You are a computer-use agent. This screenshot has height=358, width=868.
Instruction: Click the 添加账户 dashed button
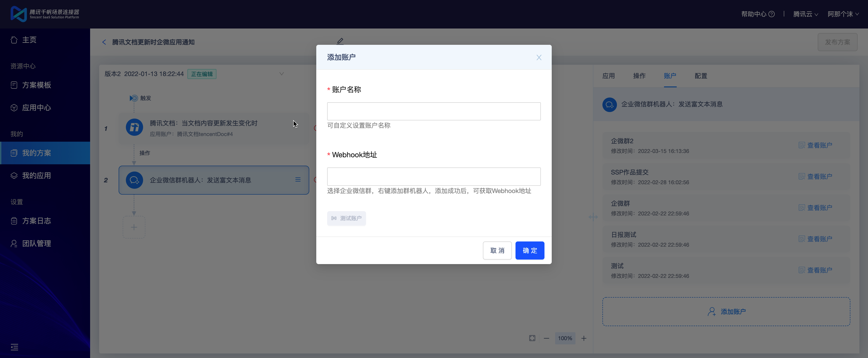pos(726,312)
